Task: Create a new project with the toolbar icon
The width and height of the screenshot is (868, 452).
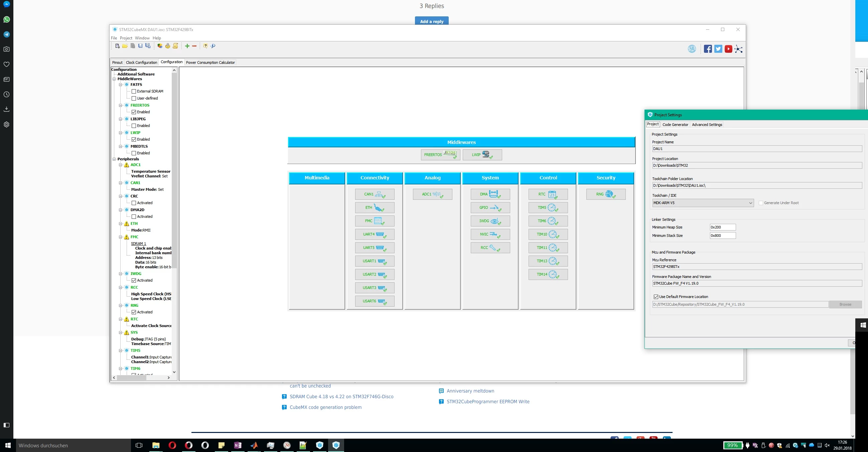Action: point(117,46)
